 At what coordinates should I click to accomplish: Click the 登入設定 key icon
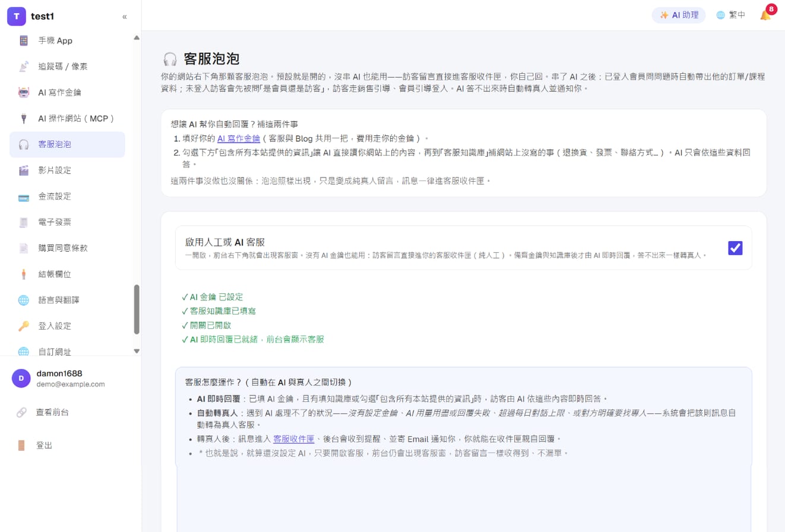point(24,326)
